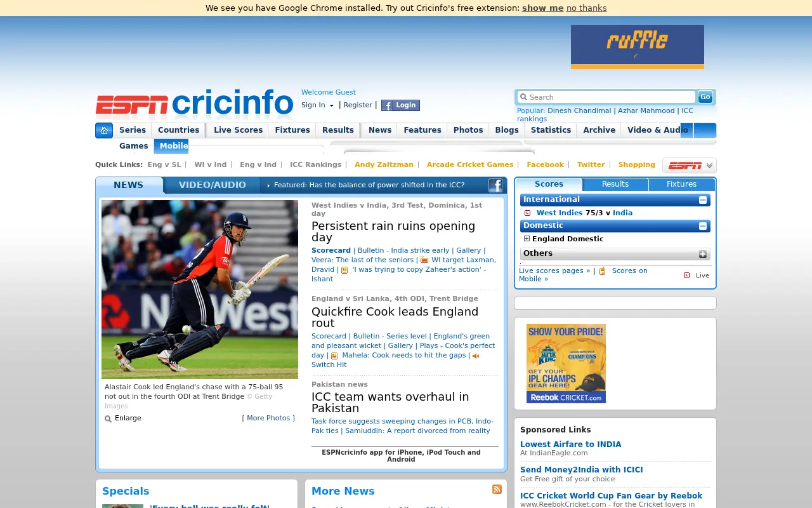Open 'Scores on Mobile' link
Image resolution: width=812 pixels, height=508 pixels.
(583, 275)
